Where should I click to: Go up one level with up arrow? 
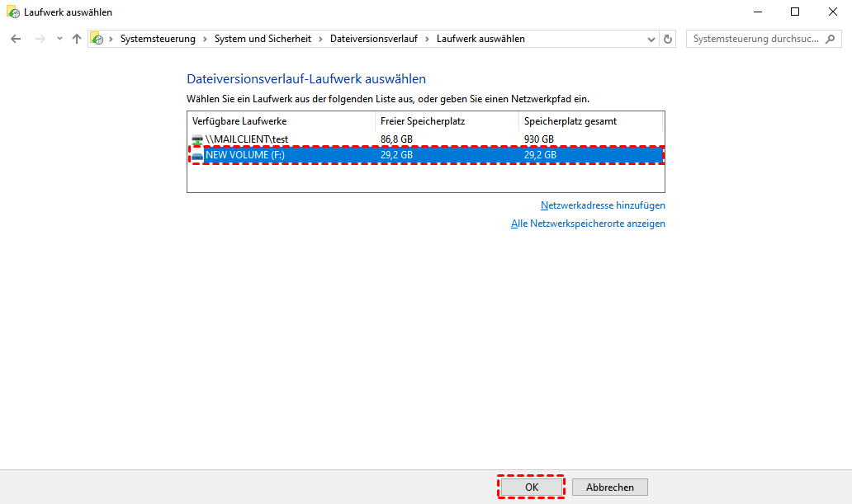(x=77, y=39)
